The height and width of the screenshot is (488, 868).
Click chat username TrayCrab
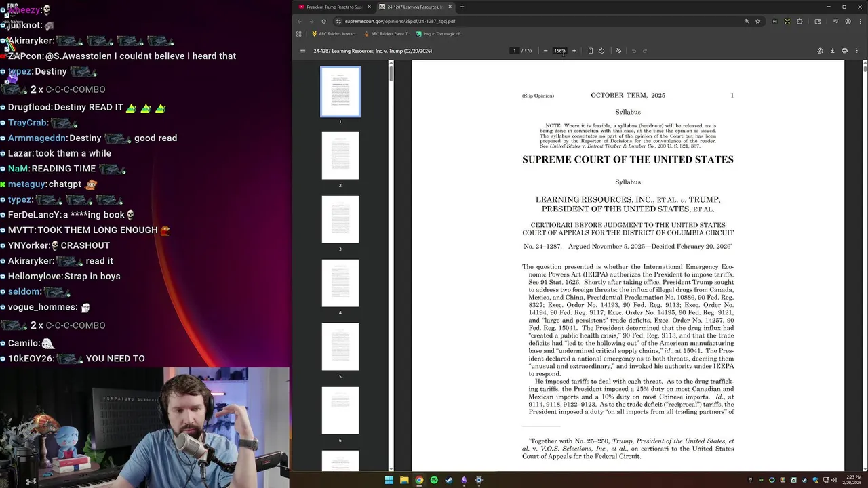click(x=27, y=123)
